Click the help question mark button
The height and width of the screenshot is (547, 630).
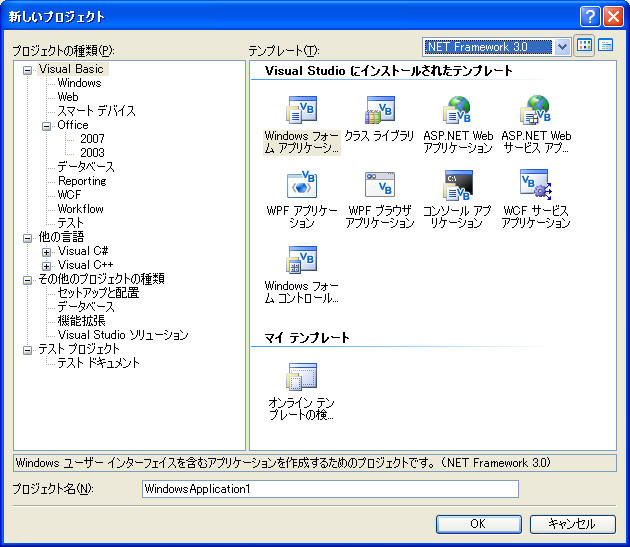(590, 16)
